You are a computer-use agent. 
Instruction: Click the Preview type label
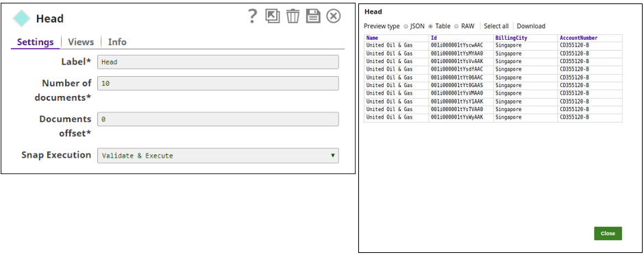(382, 26)
